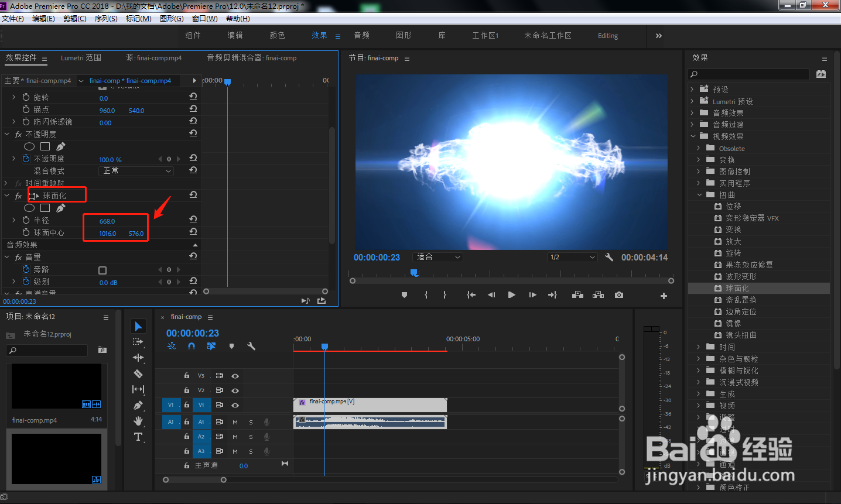Screen dimensions: 841x504
Task: Open Program monitor settings wrench
Action: coord(609,257)
